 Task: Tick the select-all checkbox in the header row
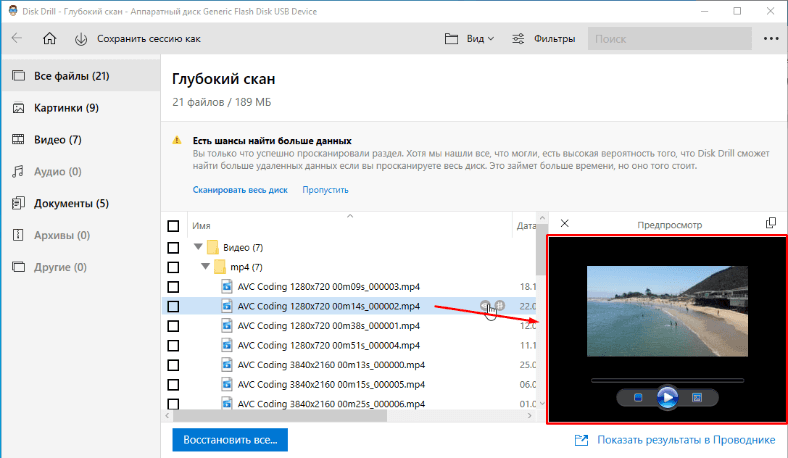tap(174, 226)
